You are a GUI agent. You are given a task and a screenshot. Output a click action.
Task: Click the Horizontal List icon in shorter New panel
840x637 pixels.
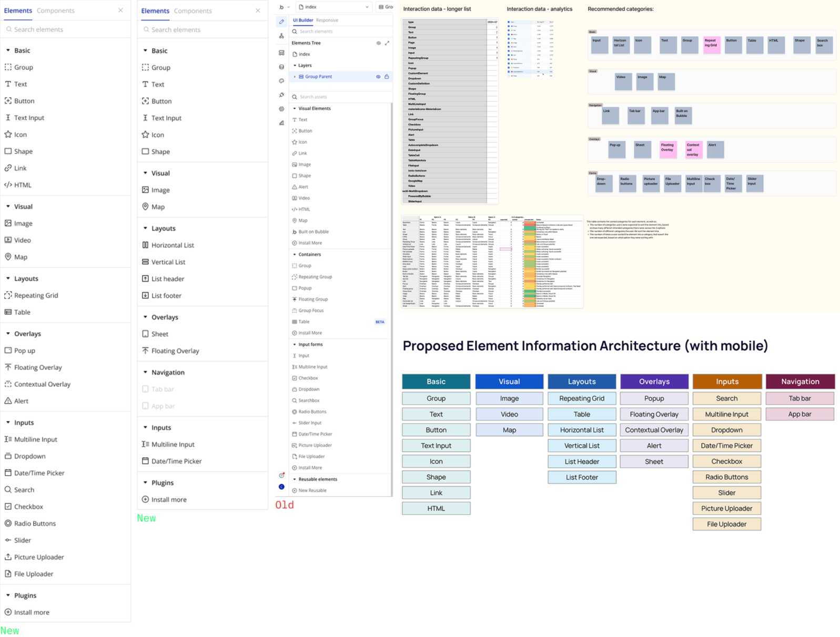145,245
